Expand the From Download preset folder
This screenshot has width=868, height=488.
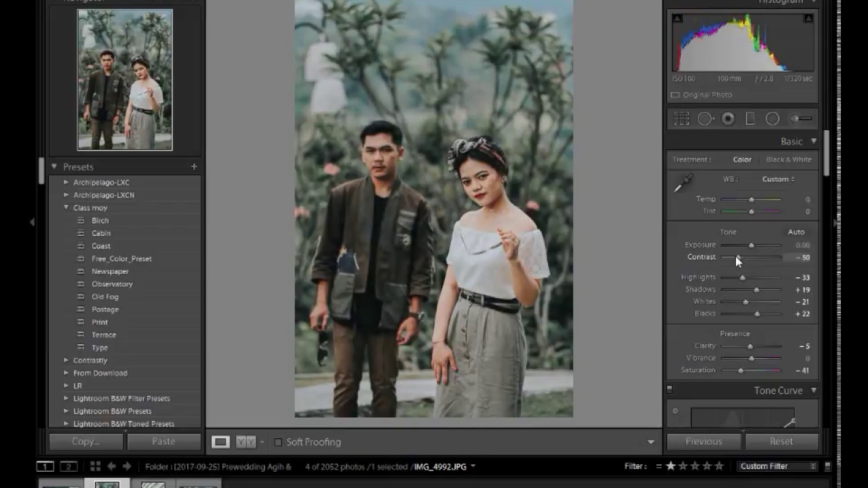tap(66, 373)
